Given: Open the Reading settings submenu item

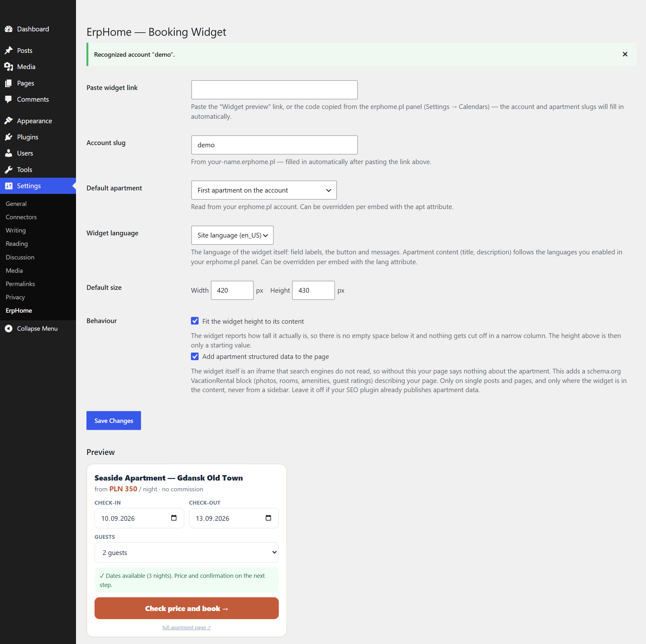Looking at the screenshot, I should coord(17,244).
